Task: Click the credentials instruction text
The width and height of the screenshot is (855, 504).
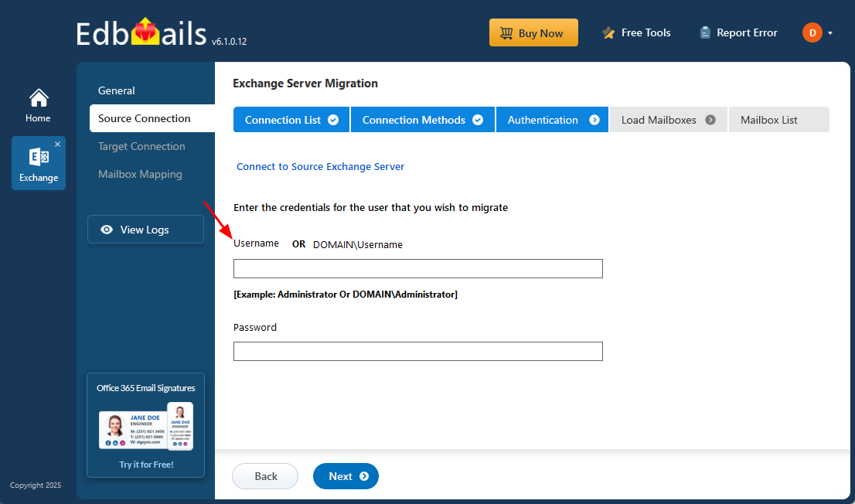Action: (371, 208)
